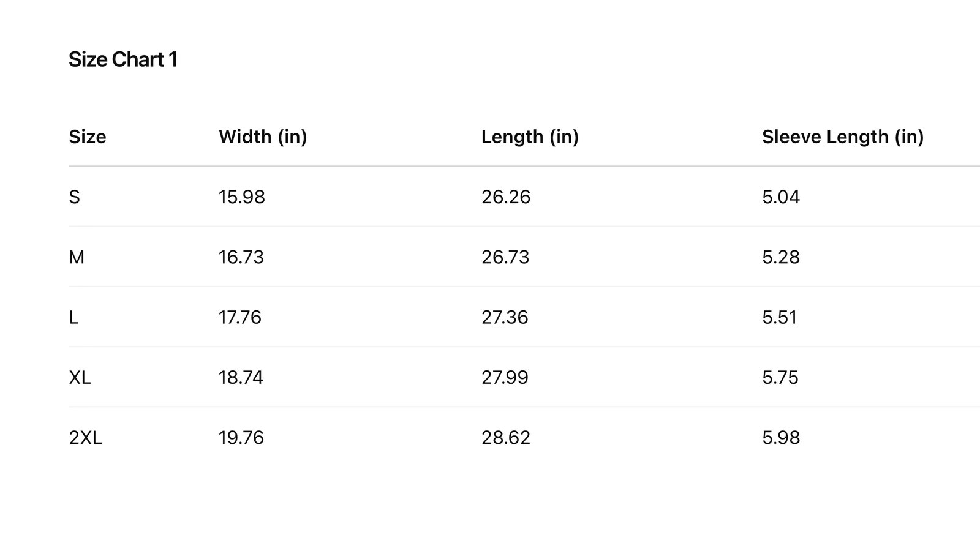The height and width of the screenshot is (551, 980).
Task: Select the 26.26 length cell
Action: (506, 197)
